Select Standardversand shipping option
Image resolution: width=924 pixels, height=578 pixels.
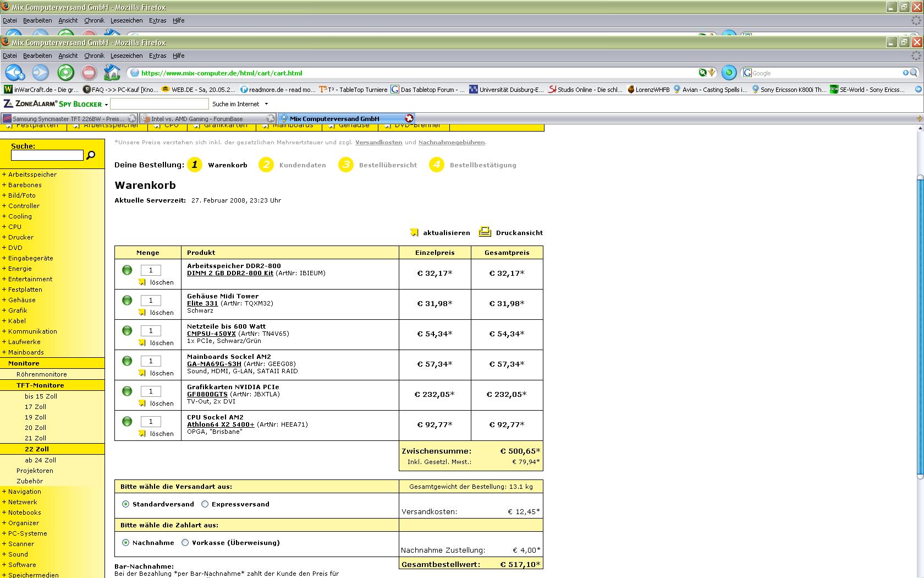(126, 504)
